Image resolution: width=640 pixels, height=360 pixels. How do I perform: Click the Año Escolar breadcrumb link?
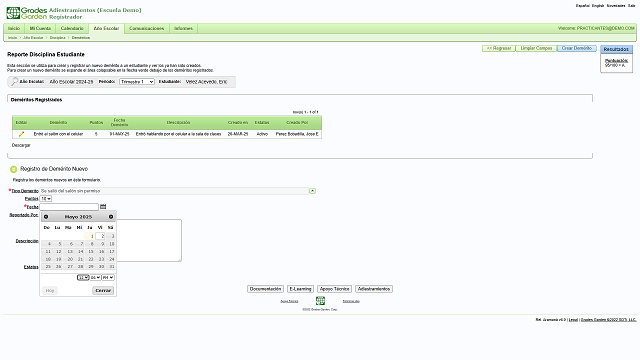pyautogui.click(x=33, y=38)
